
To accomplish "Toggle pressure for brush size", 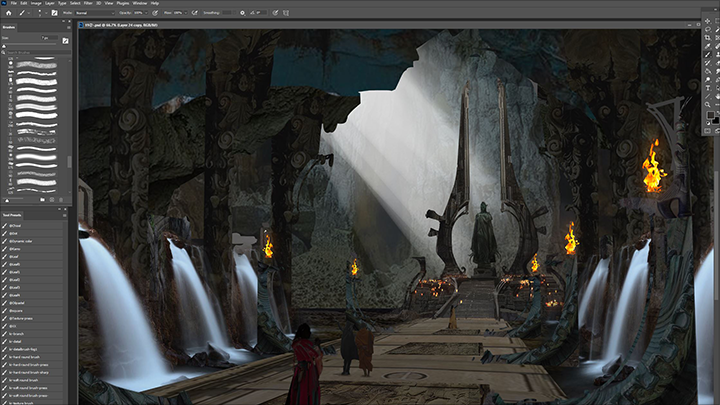I will pos(275,13).
